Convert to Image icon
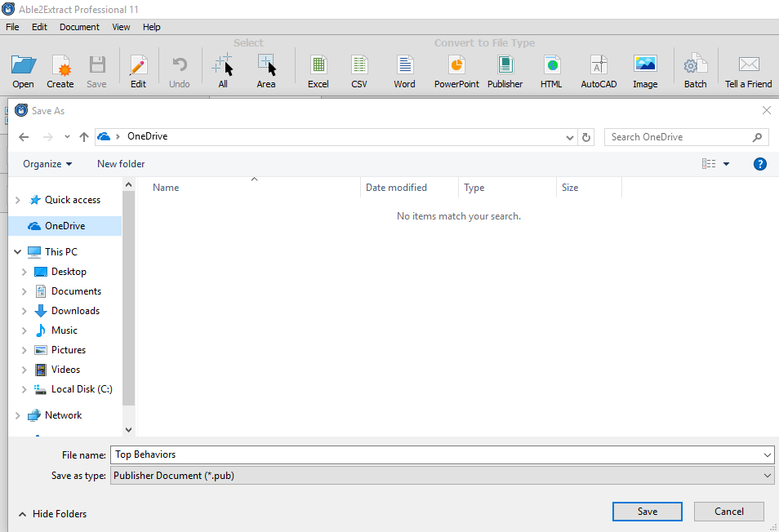This screenshot has width=779, height=532. click(645, 64)
